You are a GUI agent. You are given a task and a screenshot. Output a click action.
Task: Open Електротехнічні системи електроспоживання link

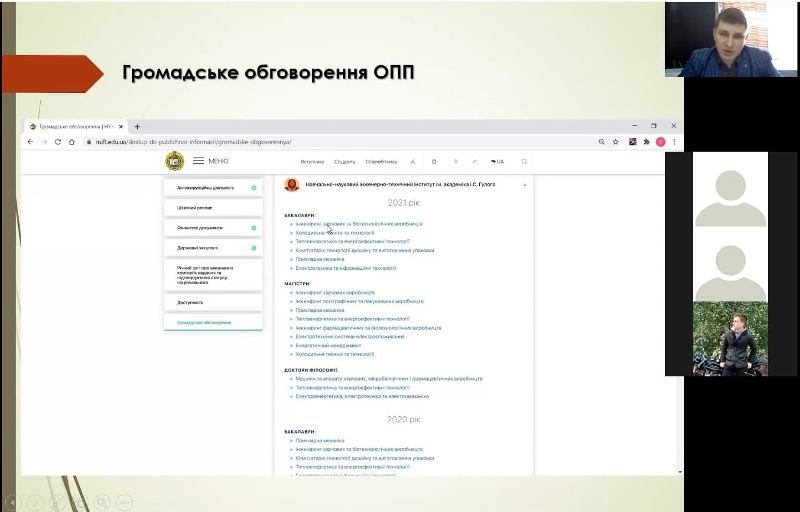[x=350, y=337]
